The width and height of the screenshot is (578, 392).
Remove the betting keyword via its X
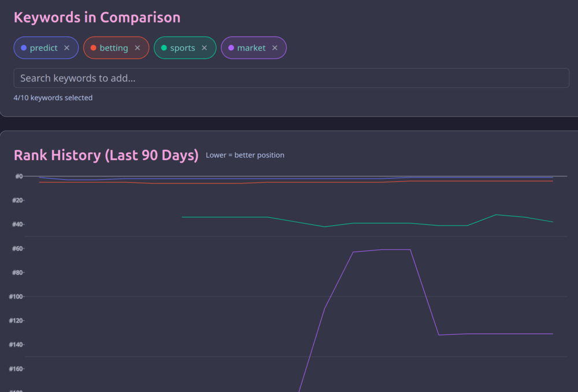[x=137, y=48]
